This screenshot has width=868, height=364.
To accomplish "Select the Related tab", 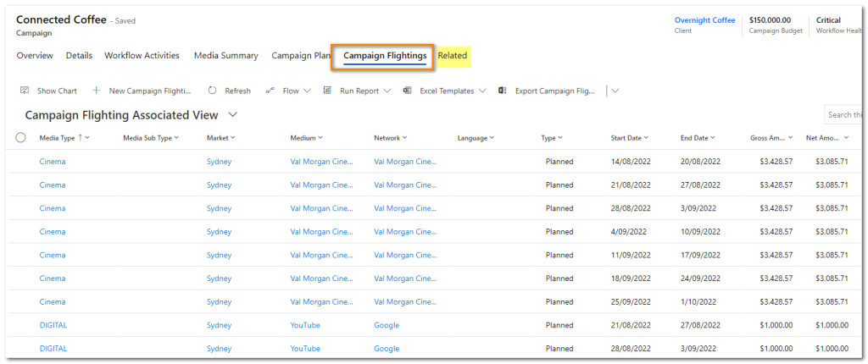I will pos(453,56).
